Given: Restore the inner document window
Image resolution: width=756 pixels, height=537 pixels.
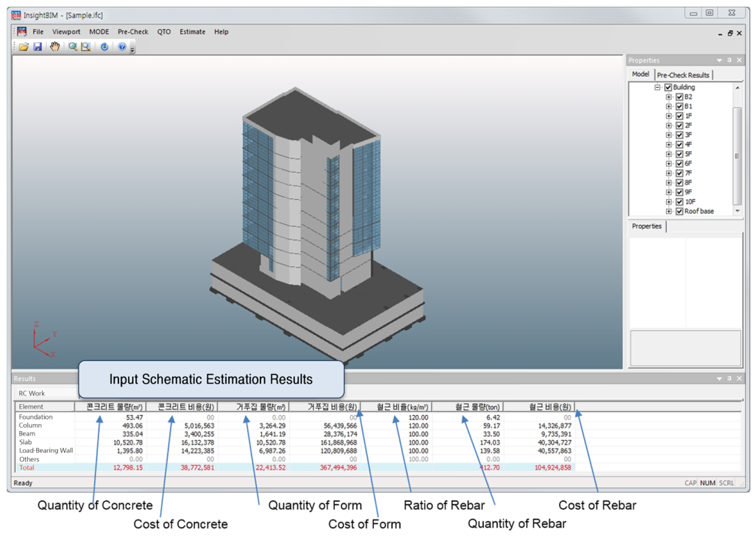Looking at the screenshot, I should click(730, 33).
